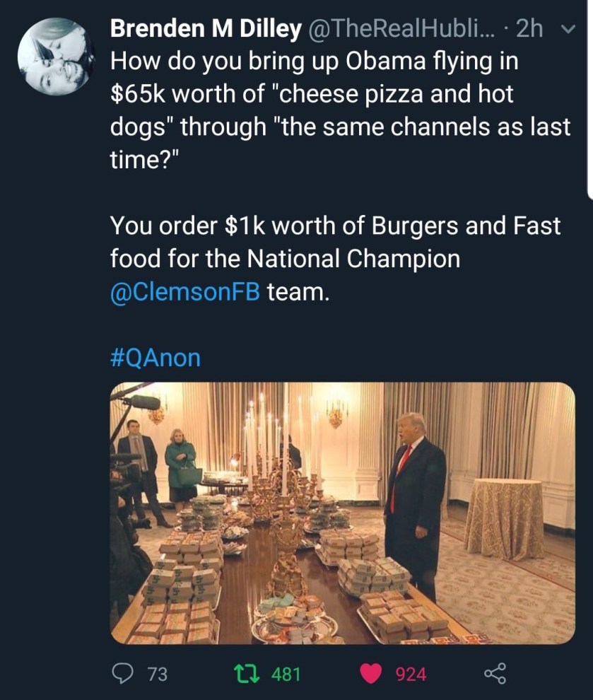Open Brenden M Dilley's profile avatar

(55, 56)
